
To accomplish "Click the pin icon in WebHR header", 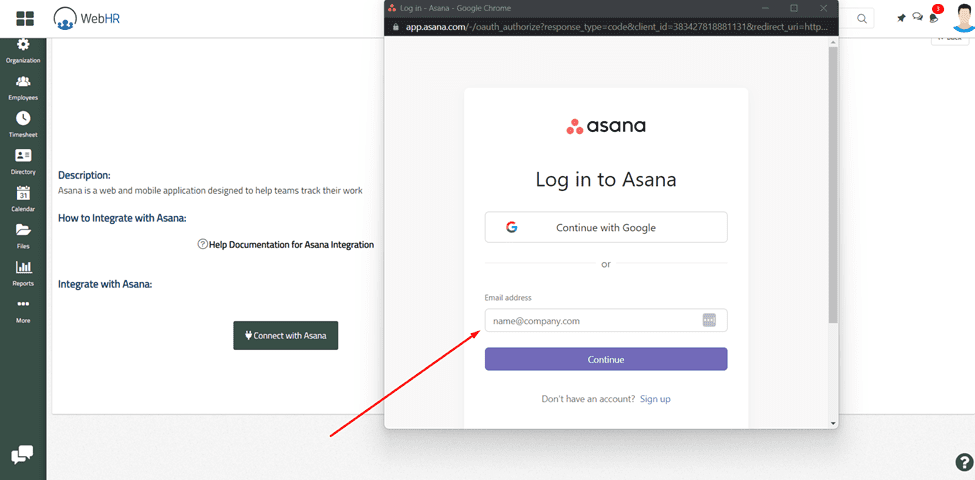I will point(901,18).
